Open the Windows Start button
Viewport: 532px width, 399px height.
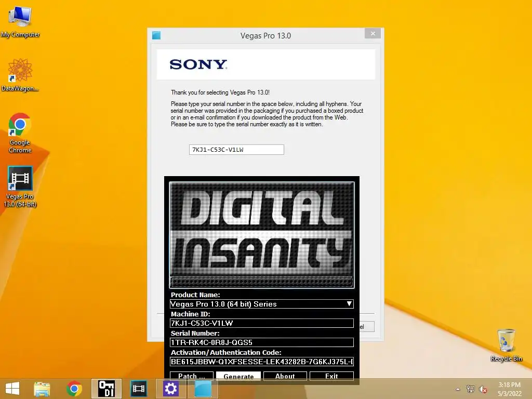point(12,389)
